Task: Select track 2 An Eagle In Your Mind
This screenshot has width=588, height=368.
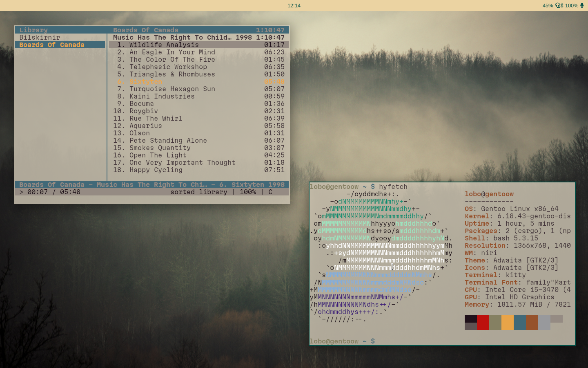Action: point(199,52)
